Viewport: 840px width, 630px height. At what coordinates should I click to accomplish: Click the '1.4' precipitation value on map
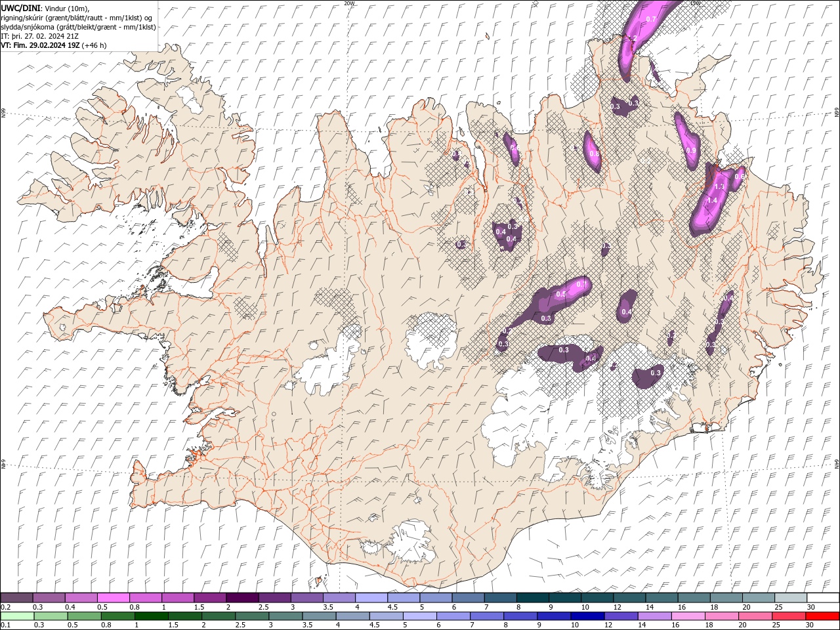(x=711, y=200)
